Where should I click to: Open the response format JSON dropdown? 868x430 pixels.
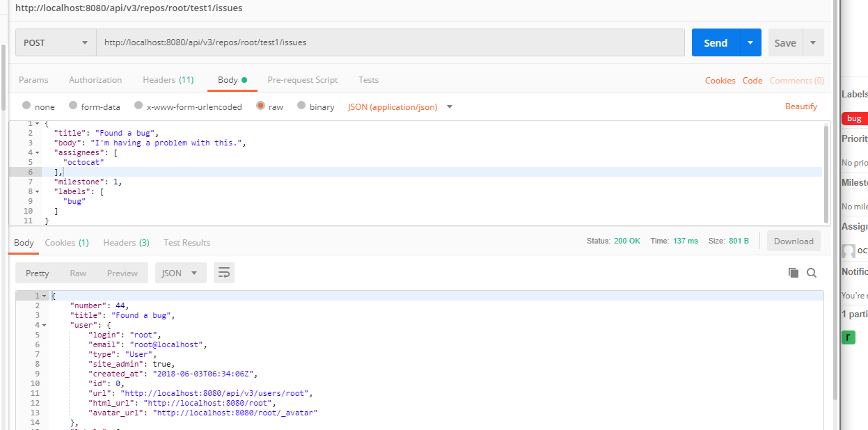(x=181, y=273)
